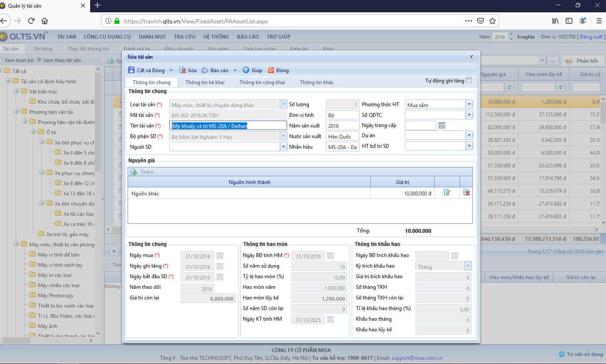Open the DANH MỤC menu

click(152, 37)
